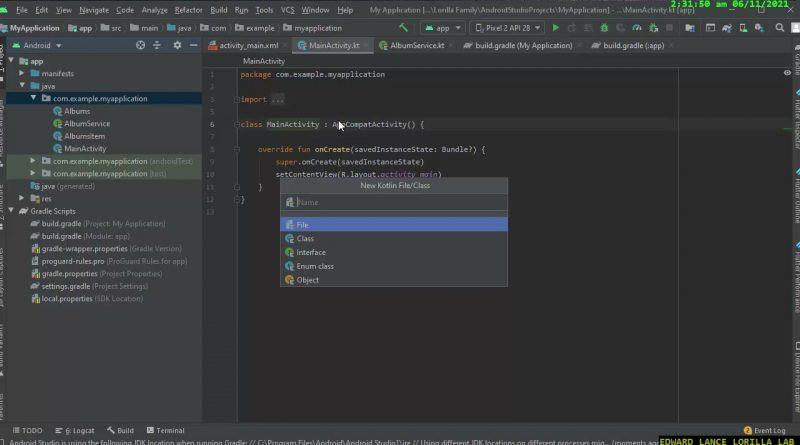This screenshot has width=800, height=445.
Task: Start debugging with the bug icon
Action: (x=604, y=28)
